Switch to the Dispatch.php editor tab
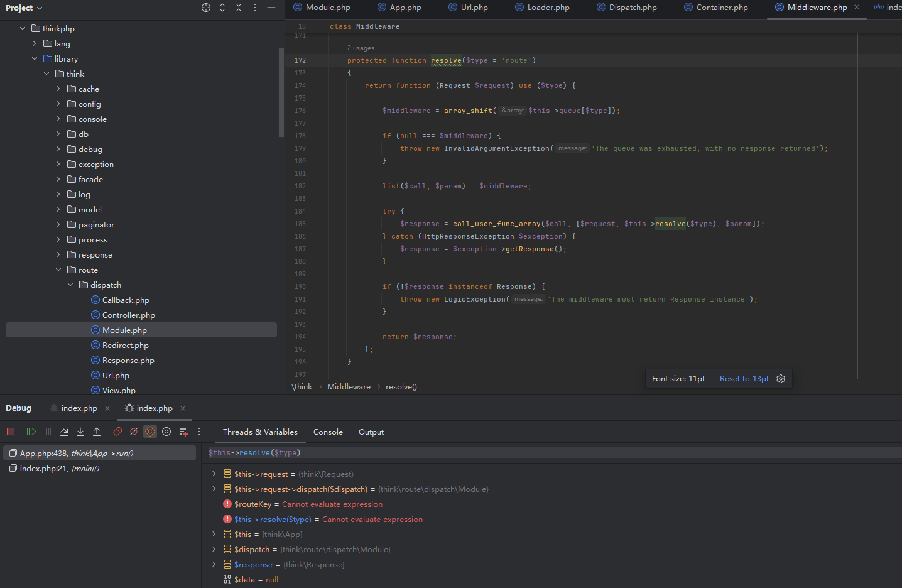 (632, 8)
